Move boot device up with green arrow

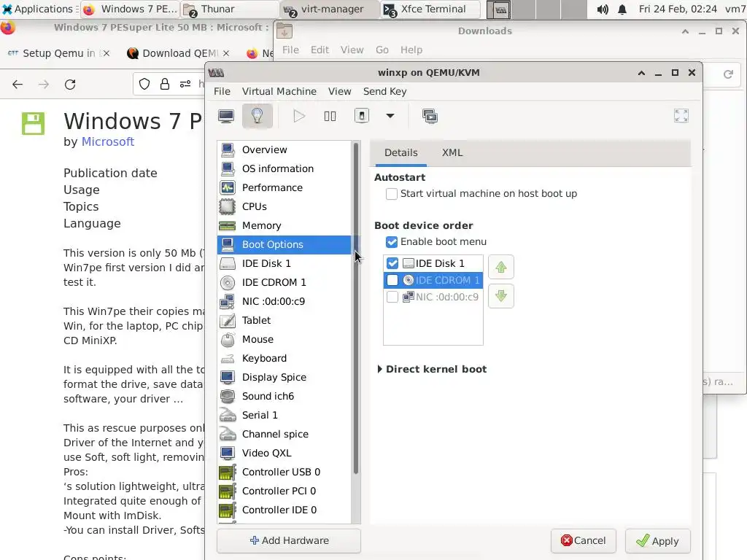coord(500,267)
